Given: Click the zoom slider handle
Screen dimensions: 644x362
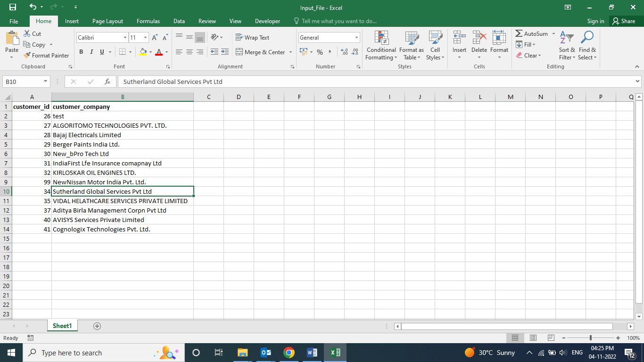Looking at the screenshot, I should (x=591, y=338).
